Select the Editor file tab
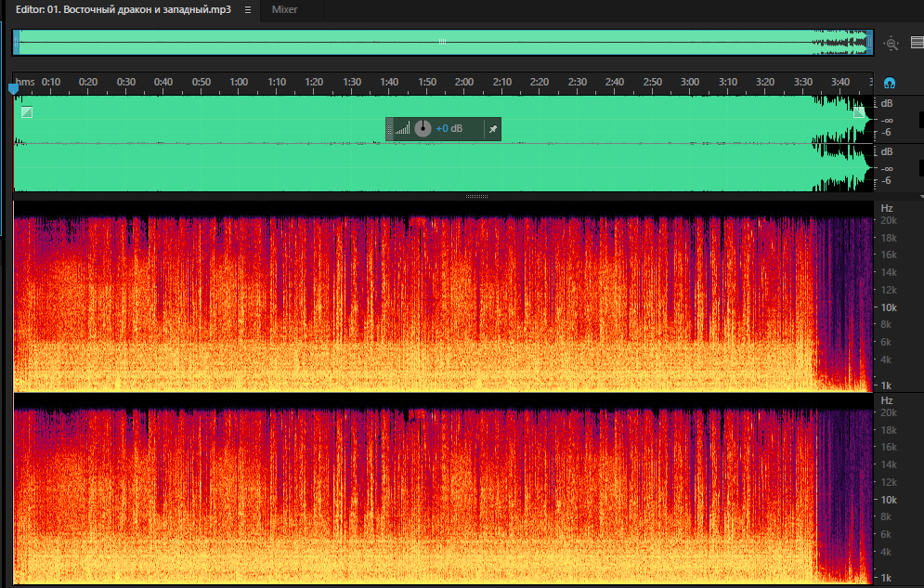Image resolution: width=924 pixels, height=588 pixels. 124,9
